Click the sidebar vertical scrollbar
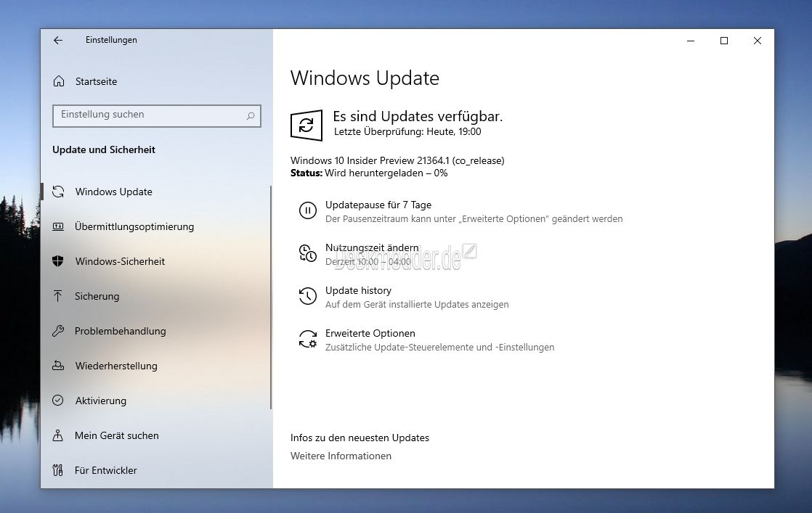The width and height of the screenshot is (812, 513). [270, 297]
